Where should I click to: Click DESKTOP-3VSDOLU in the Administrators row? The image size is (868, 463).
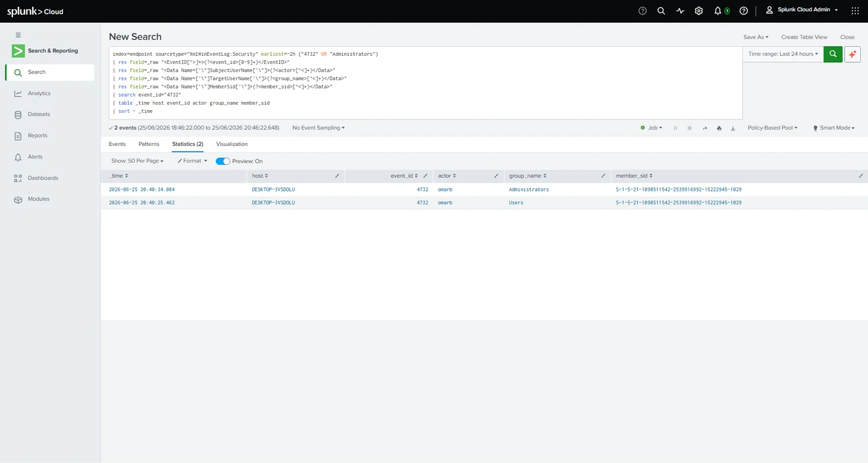(273, 190)
